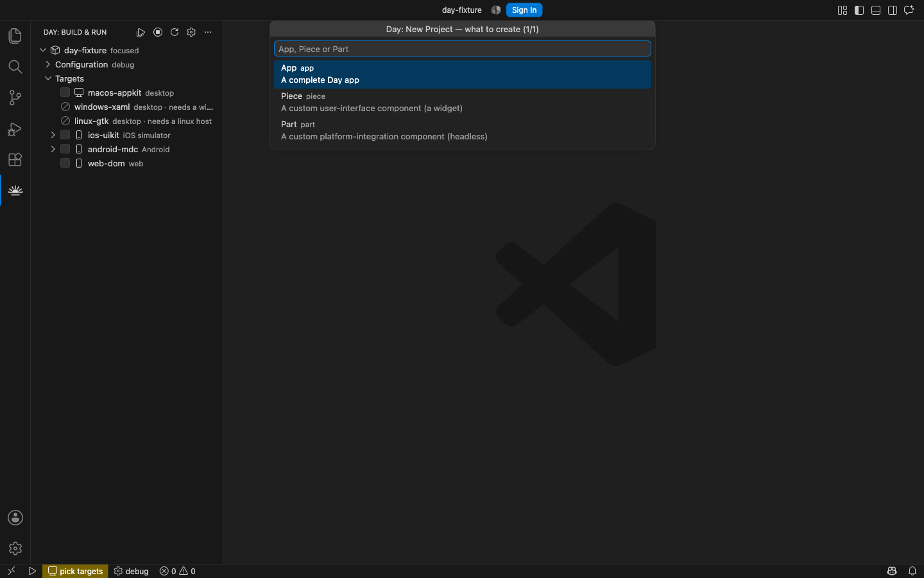This screenshot has height=578, width=924.
Task: Click the ios-uikit label
Action: (x=103, y=135)
